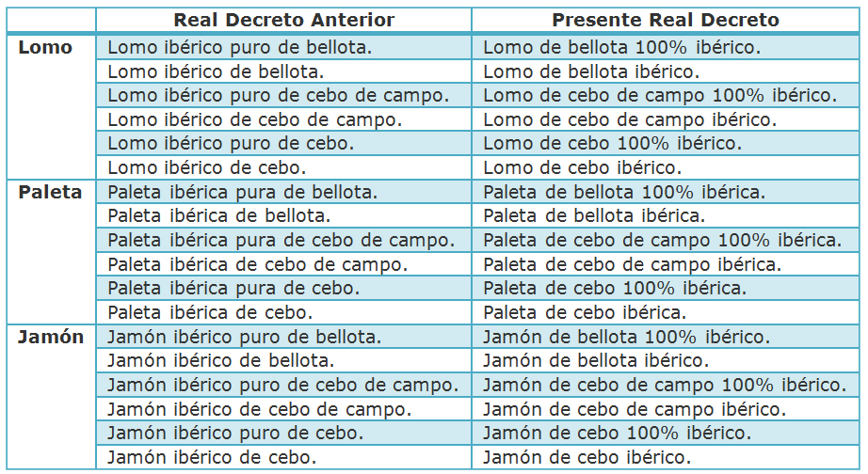The height and width of the screenshot is (474, 868).
Task: Click cell "Paleta de bellota ibérica."
Action: click(595, 215)
